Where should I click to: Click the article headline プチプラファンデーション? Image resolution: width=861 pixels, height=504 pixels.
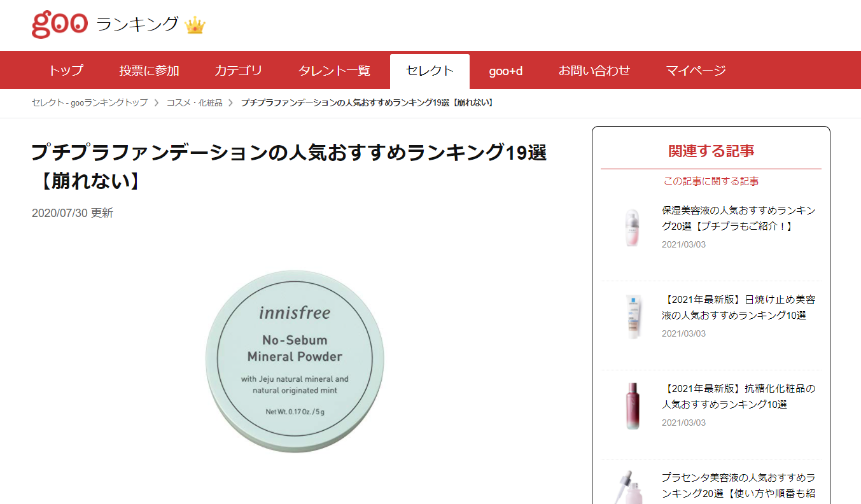tap(290, 167)
